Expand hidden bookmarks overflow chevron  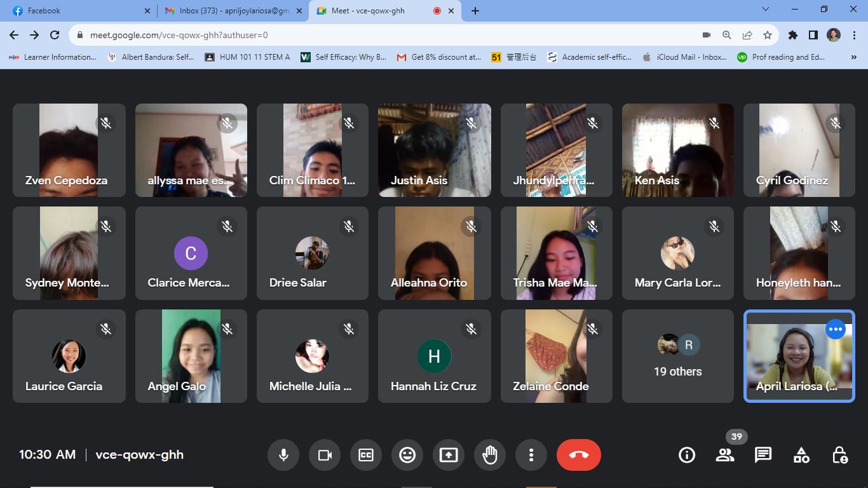(853, 57)
